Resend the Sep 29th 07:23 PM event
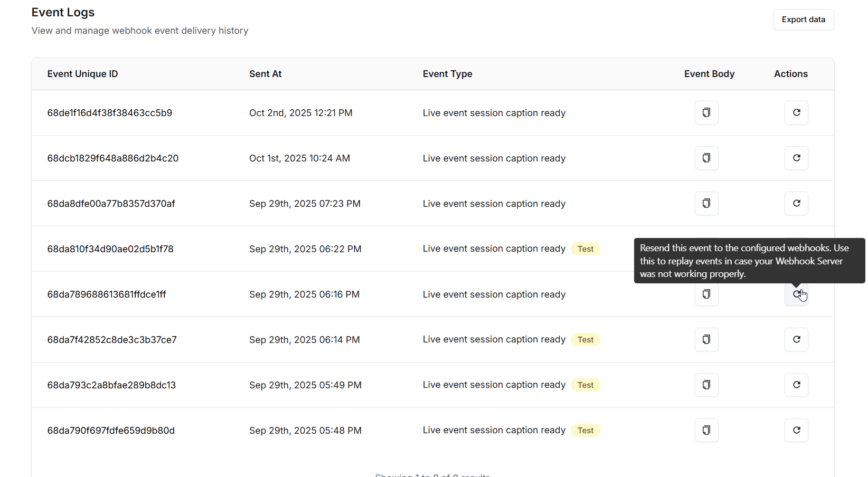This screenshot has width=868, height=477. tap(796, 204)
